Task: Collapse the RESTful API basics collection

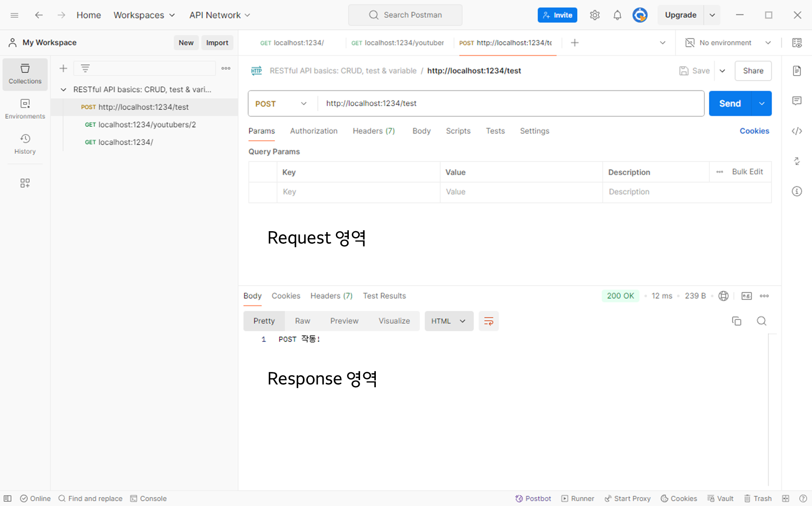Action: [x=63, y=90]
